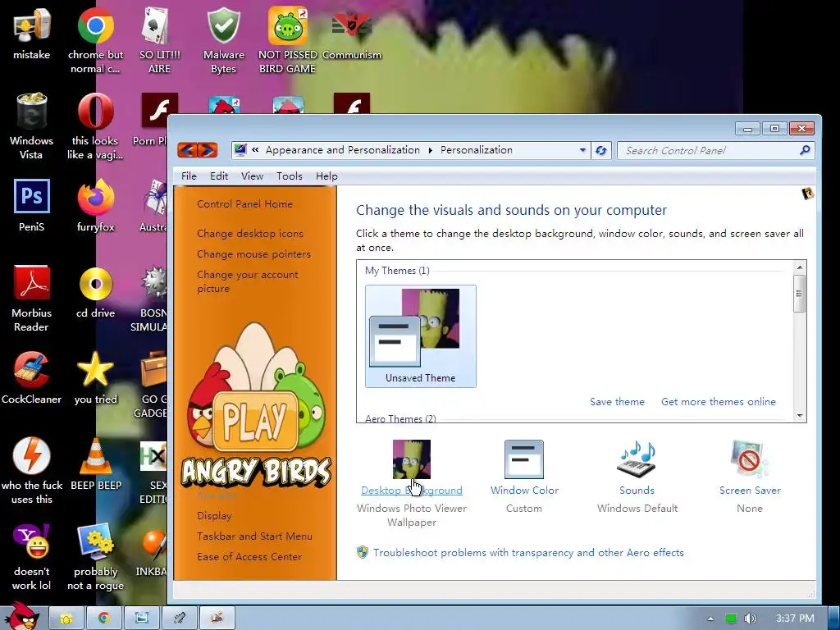Click the double chevron in the address bar

pyautogui.click(x=256, y=150)
